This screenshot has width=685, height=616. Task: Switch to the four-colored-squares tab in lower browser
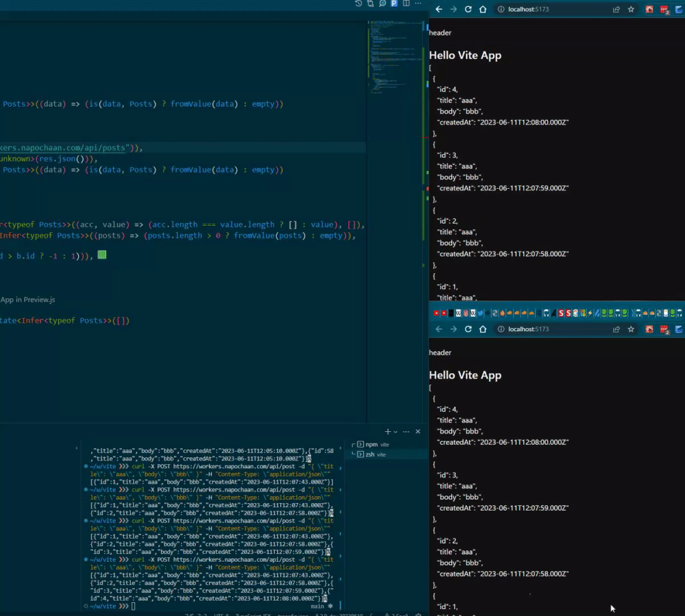pyautogui.click(x=583, y=313)
